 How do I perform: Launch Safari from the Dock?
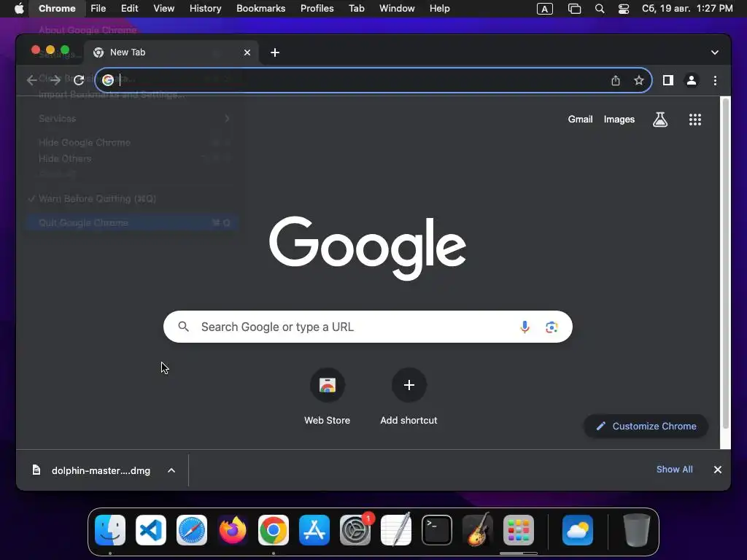[x=192, y=530]
